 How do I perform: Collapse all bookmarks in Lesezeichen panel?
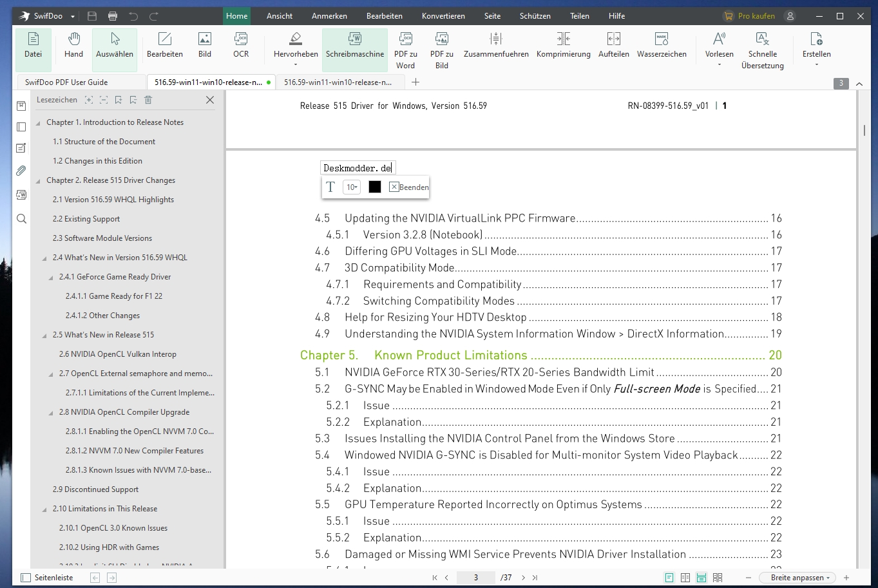click(x=104, y=100)
